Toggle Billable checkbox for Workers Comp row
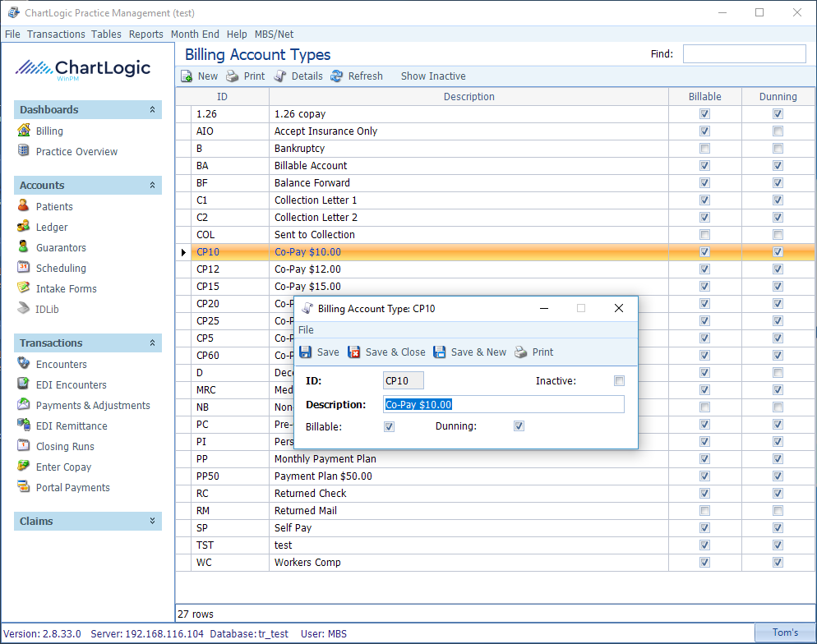The width and height of the screenshot is (817, 644). click(705, 562)
